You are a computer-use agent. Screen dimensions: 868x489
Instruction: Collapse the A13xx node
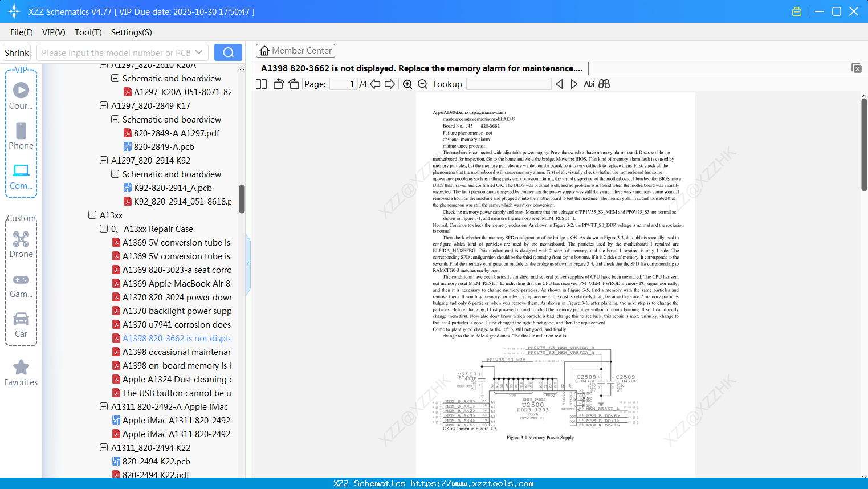(x=92, y=215)
